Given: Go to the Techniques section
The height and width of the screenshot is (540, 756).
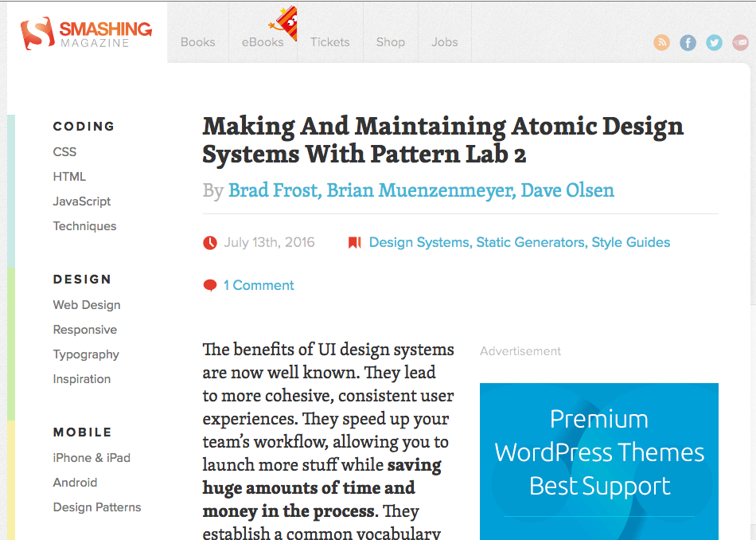Looking at the screenshot, I should [84, 226].
